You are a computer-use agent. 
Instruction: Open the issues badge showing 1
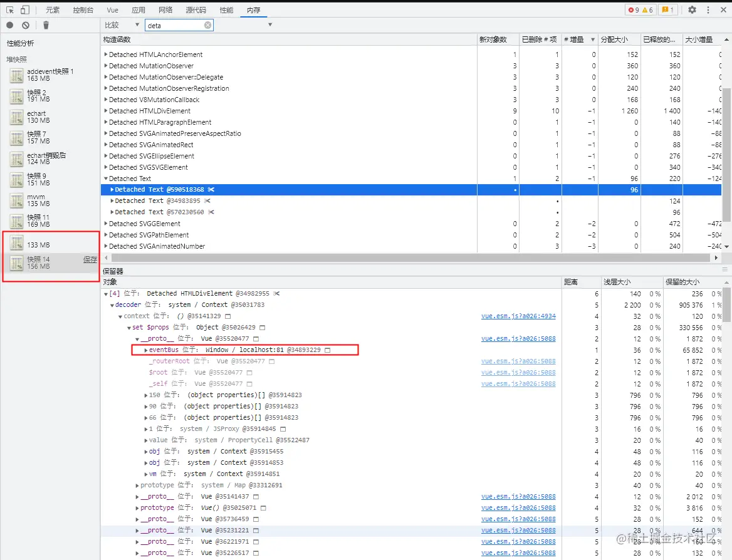point(667,10)
